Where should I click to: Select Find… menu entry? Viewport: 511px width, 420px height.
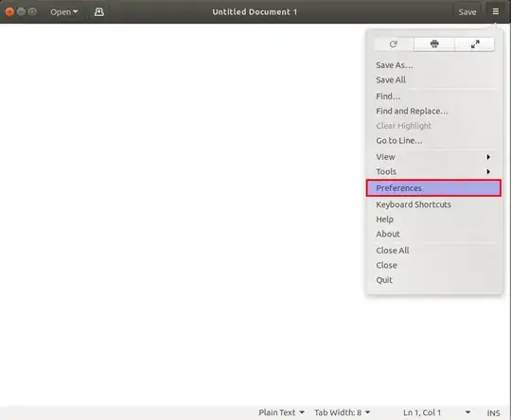point(433,96)
